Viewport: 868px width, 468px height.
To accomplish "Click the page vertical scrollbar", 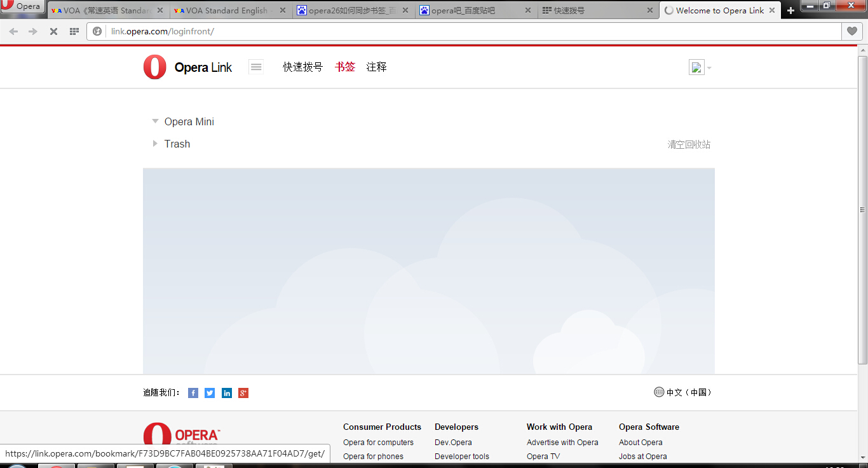I will (862, 209).
